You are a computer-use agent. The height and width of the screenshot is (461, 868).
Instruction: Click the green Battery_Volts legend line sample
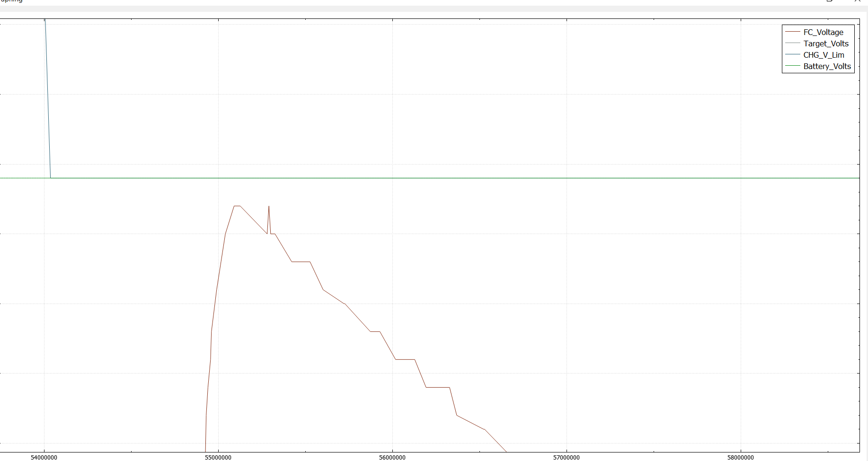pos(793,66)
